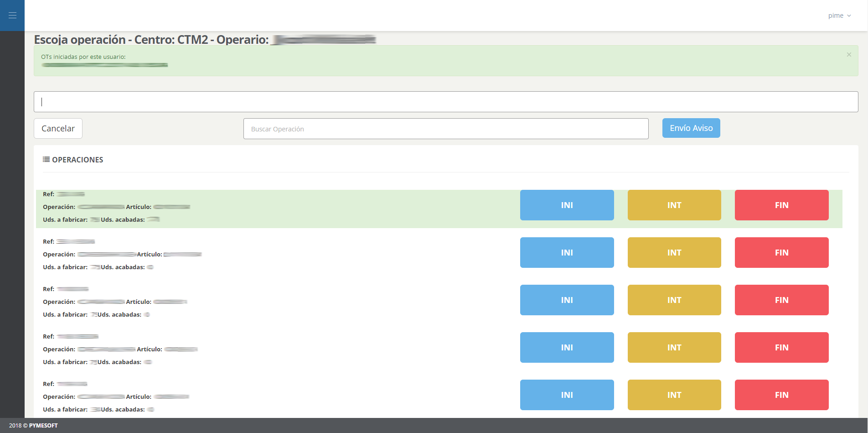Click FIN on the fifth operation row
This screenshot has height=433, width=868.
(781, 395)
